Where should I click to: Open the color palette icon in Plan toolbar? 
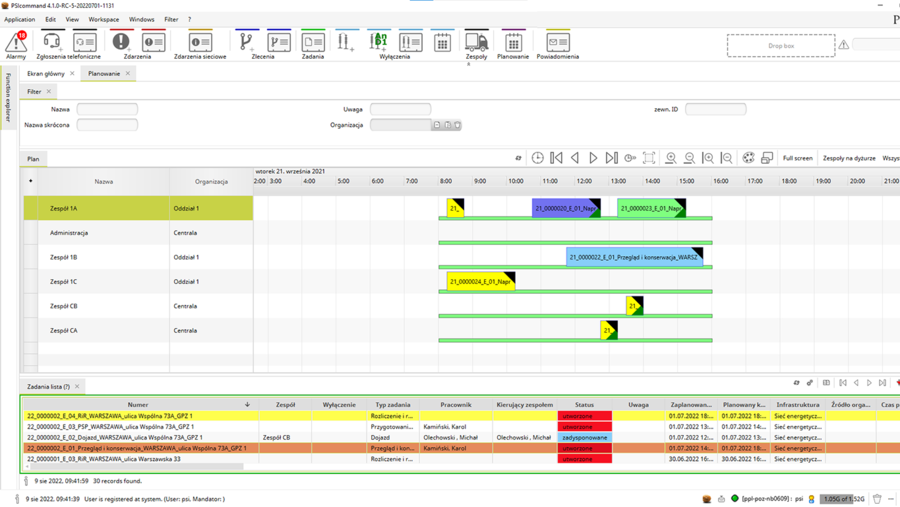coord(748,158)
